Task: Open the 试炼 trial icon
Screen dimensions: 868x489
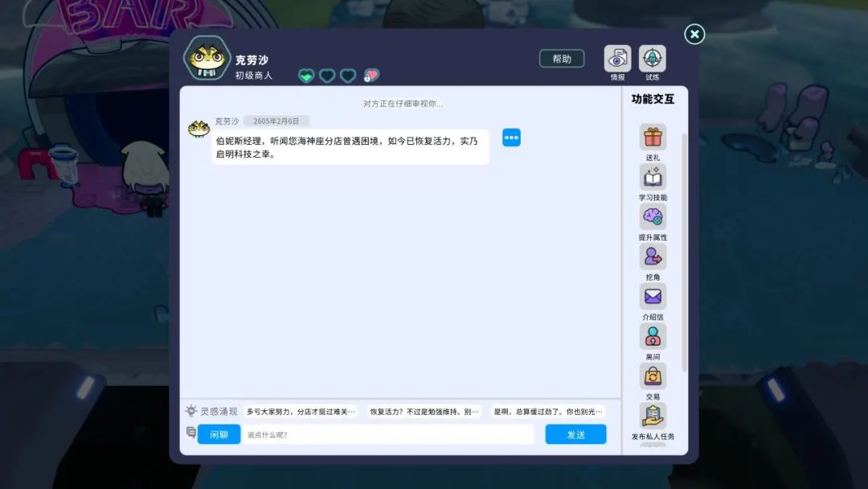Action: tap(652, 59)
